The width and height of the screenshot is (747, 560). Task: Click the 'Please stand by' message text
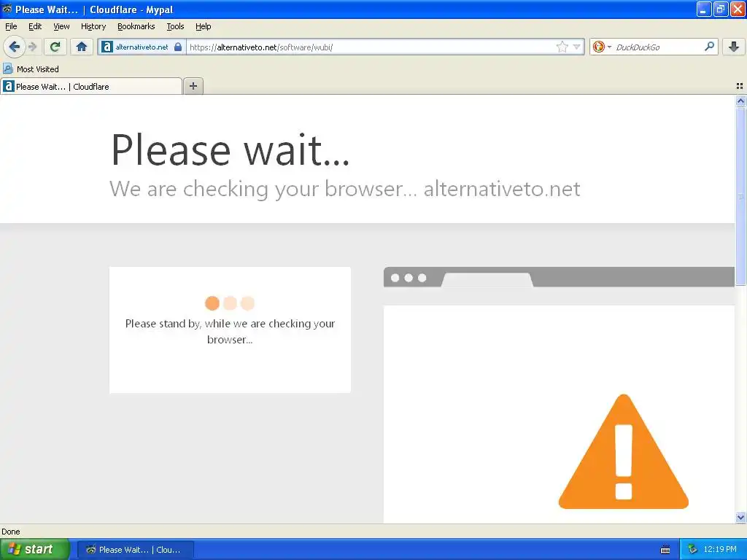230,332
